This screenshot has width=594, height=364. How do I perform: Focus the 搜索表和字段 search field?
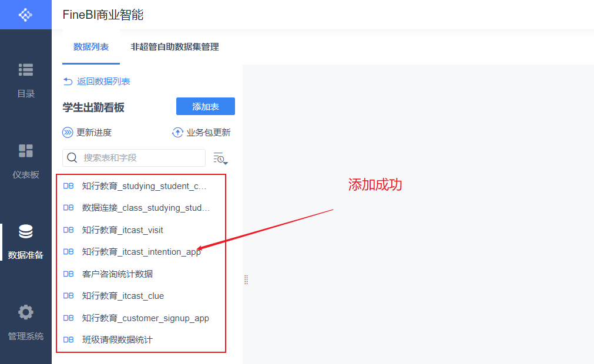point(134,158)
